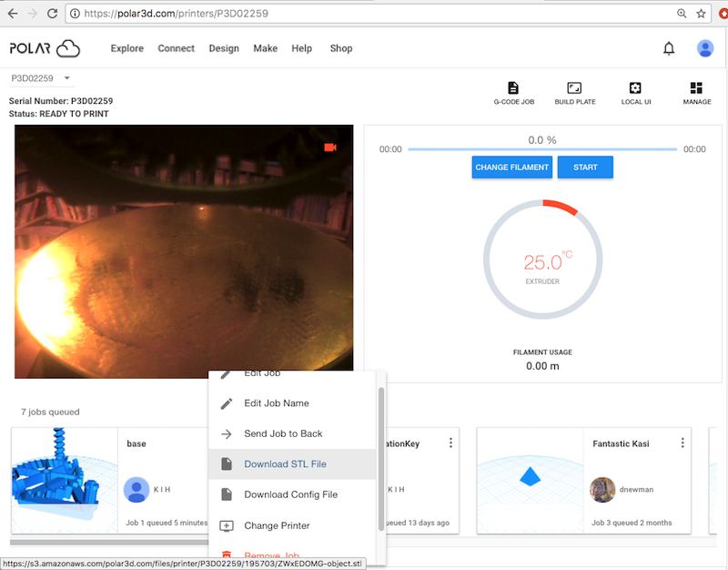Open the Explore menu
728x570 pixels.
(x=126, y=48)
